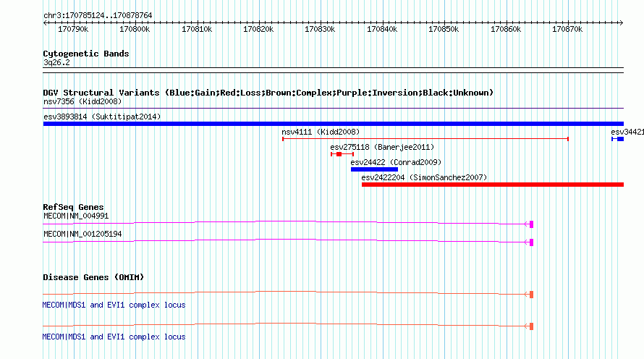Viewport: 644px width, 359px height.
Task: Click the orange exon box above the lower MECOM|MDS1 link
Action: [x=531, y=326]
